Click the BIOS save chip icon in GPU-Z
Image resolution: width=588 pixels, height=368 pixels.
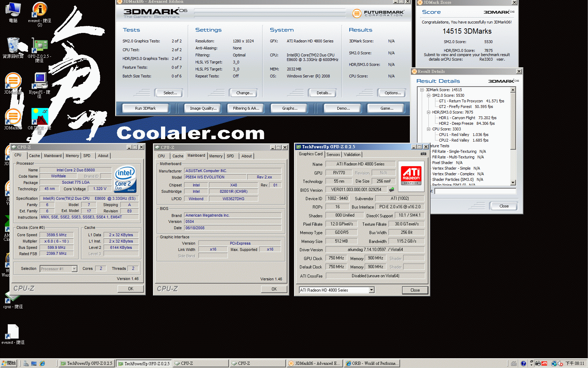[392, 190]
